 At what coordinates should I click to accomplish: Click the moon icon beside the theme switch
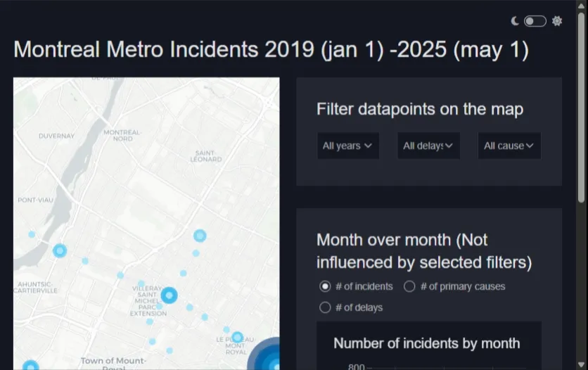click(x=515, y=21)
